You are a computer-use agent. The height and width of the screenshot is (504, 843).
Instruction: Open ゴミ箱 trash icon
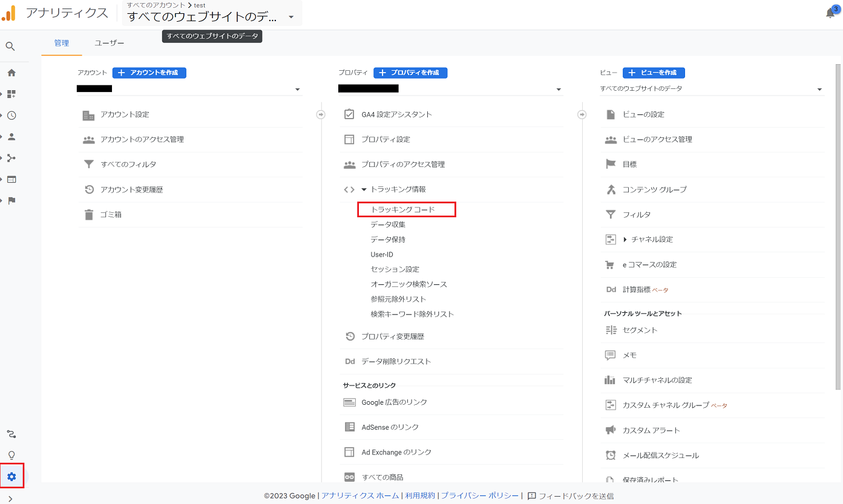click(89, 215)
